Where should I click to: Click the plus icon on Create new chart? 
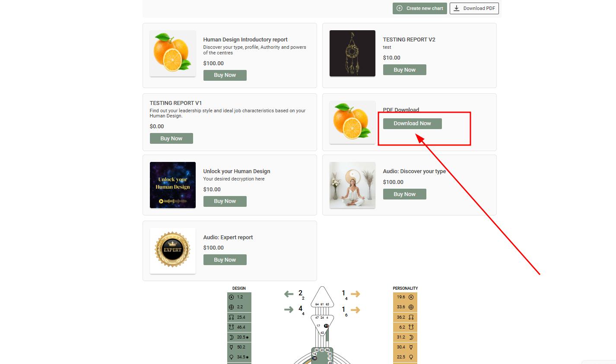pos(400,8)
